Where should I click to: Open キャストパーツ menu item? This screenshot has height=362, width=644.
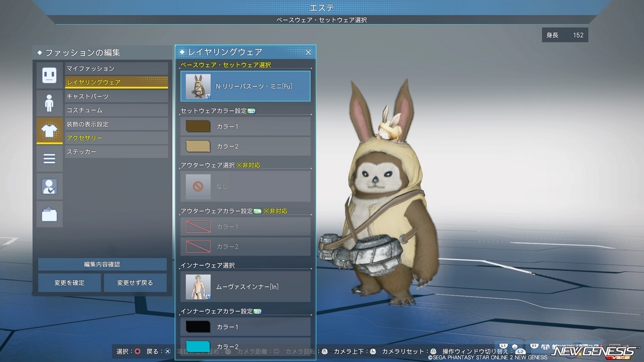click(116, 97)
